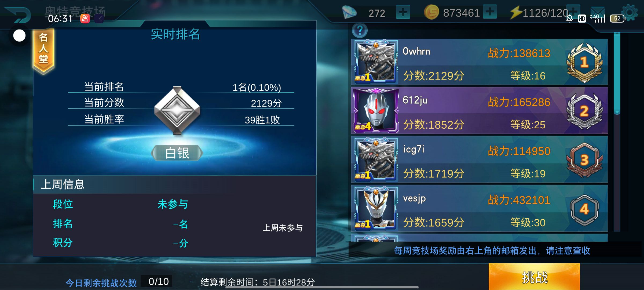Image resolution: width=644 pixels, height=290 pixels.
Task: Select player 0whrn ranking row
Action: coord(479,62)
